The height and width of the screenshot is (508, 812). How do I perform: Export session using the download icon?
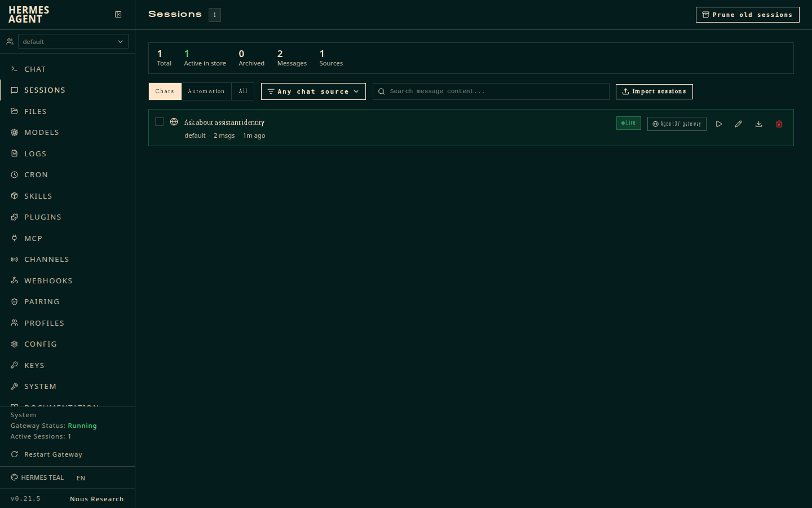pos(759,124)
